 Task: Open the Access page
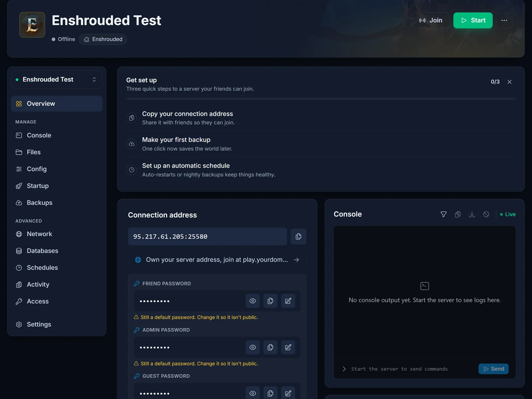point(57,302)
